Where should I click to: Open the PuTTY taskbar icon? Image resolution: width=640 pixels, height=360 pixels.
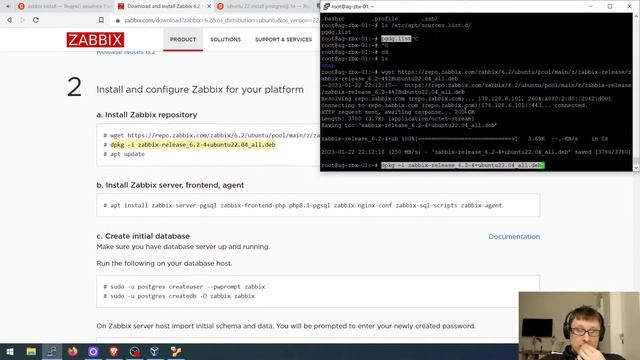pyautogui.click(x=52, y=351)
